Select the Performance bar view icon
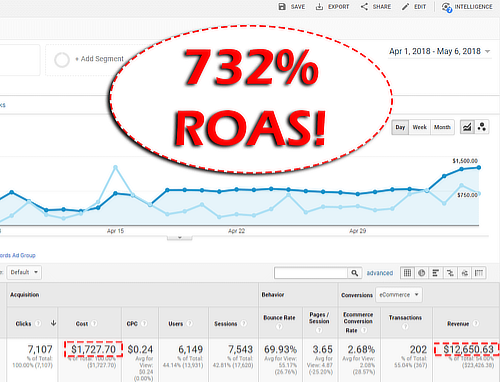This screenshot has width=500, height=382. [x=436, y=273]
